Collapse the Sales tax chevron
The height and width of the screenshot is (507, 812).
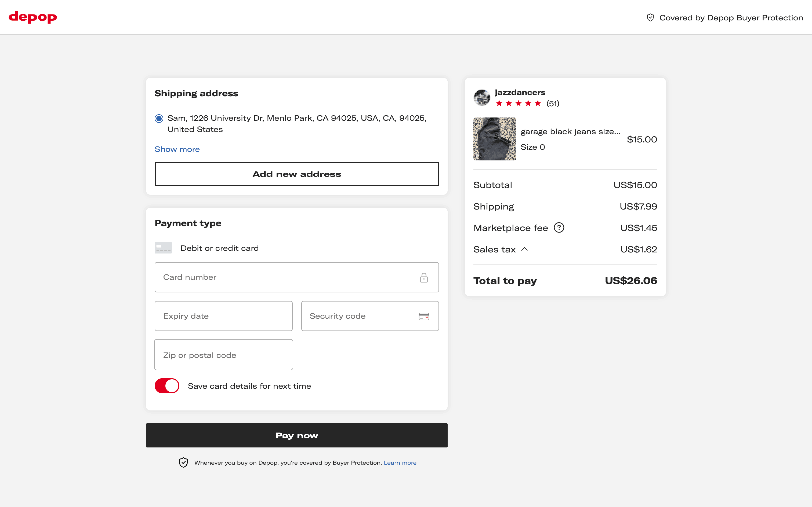click(x=524, y=249)
